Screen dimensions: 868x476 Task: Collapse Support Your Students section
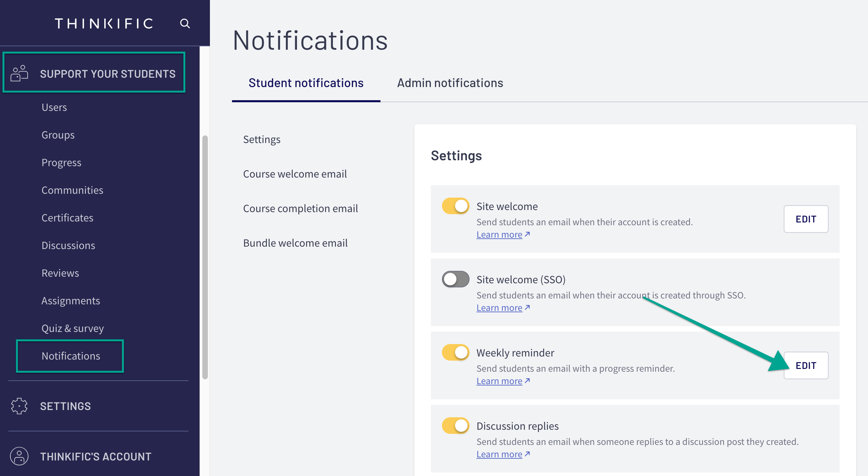coord(107,74)
